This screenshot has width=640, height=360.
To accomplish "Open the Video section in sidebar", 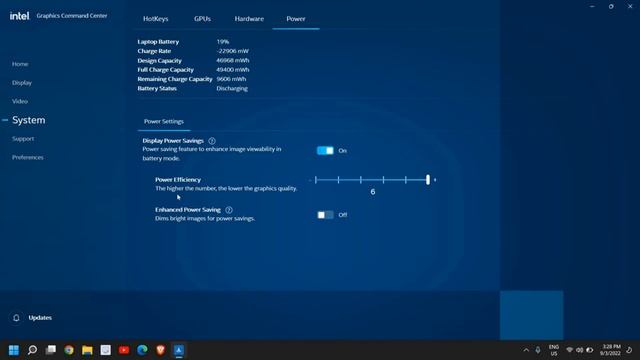I will click(x=20, y=101).
